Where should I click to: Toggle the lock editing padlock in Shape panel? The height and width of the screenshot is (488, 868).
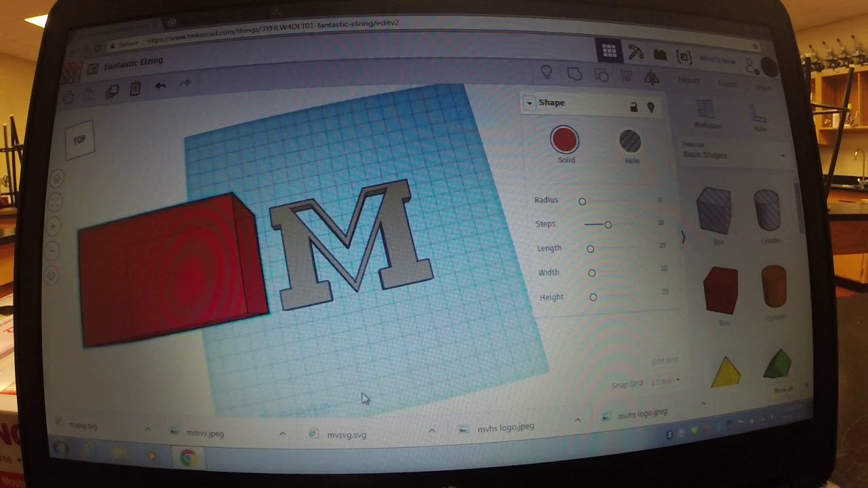pos(634,106)
